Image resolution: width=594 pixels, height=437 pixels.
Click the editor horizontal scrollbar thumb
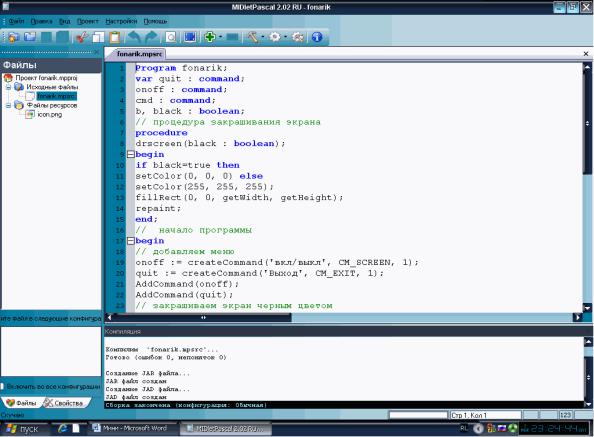(x=203, y=317)
